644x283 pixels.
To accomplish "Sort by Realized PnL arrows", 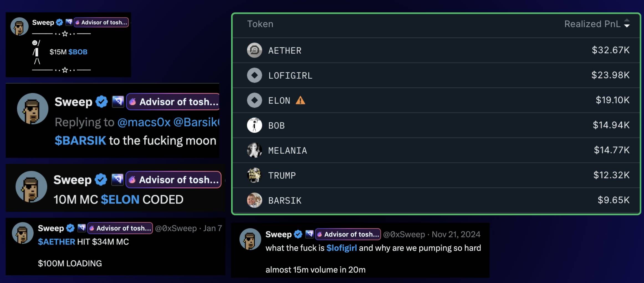I will pyautogui.click(x=627, y=24).
